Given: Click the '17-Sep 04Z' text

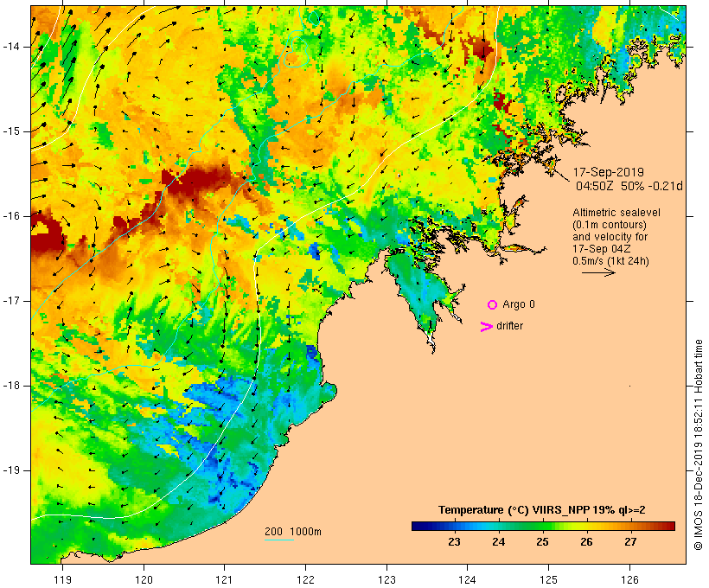Looking at the screenshot, I should click(x=602, y=249).
